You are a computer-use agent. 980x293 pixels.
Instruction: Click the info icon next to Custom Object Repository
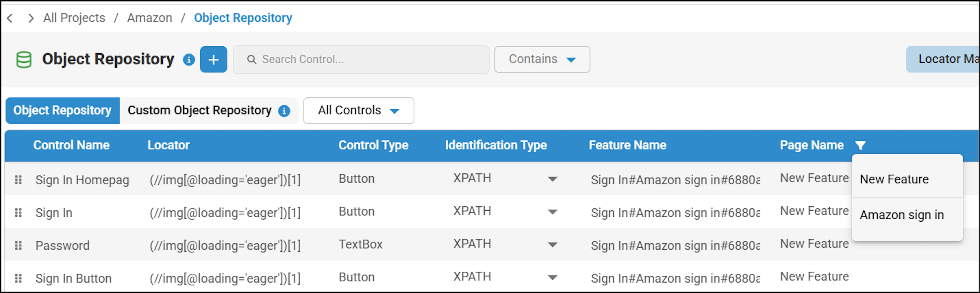pos(284,111)
